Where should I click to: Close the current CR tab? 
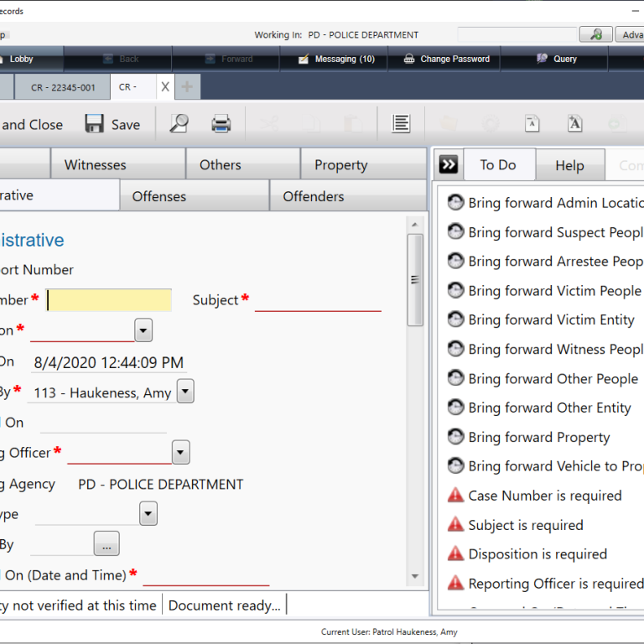(165, 86)
